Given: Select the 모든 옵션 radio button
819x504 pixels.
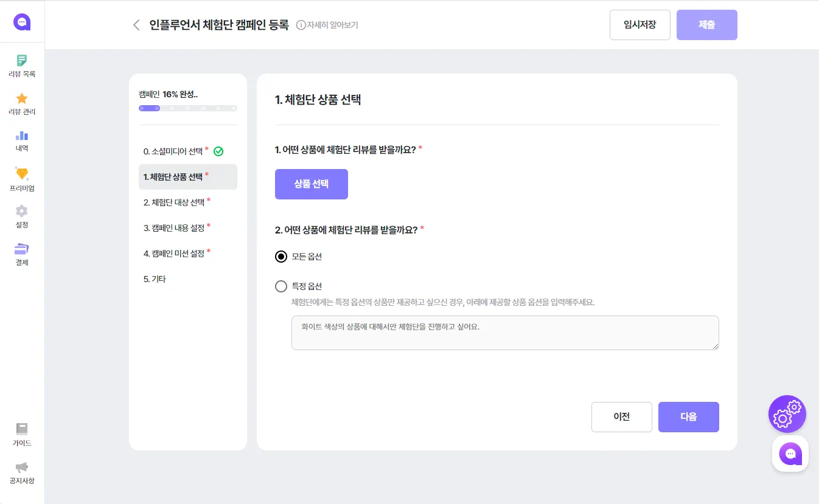Looking at the screenshot, I should [x=281, y=257].
